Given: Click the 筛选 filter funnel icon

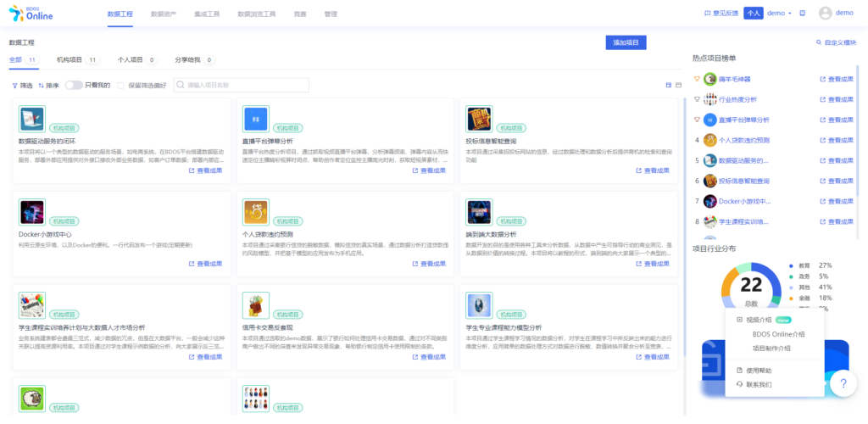Looking at the screenshot, I should (15, 86).
